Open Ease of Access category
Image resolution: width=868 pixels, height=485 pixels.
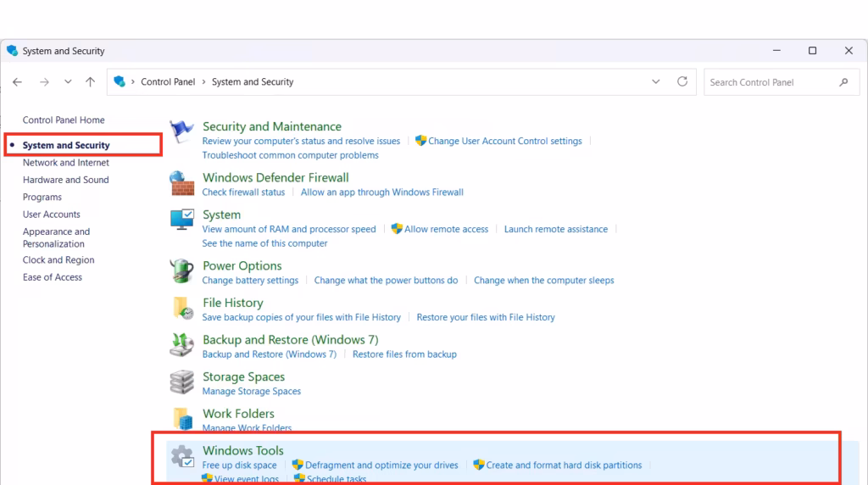pyautogui.click(x=52, y=277)
